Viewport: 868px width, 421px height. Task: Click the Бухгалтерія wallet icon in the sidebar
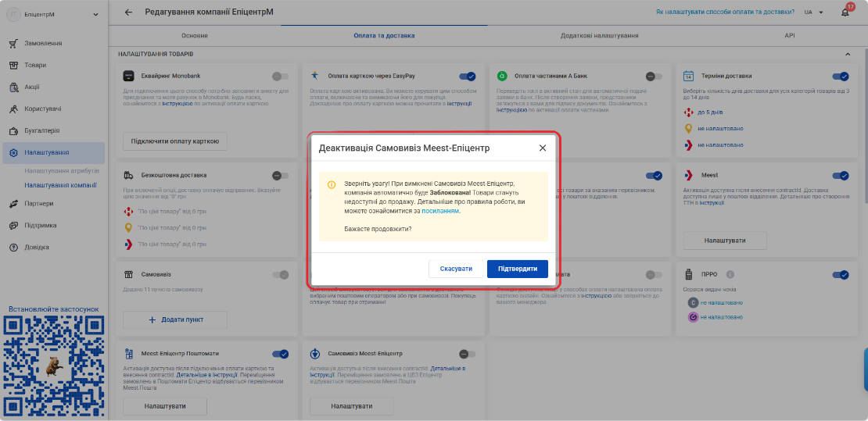pyautogui.click(x=14, y=131)
